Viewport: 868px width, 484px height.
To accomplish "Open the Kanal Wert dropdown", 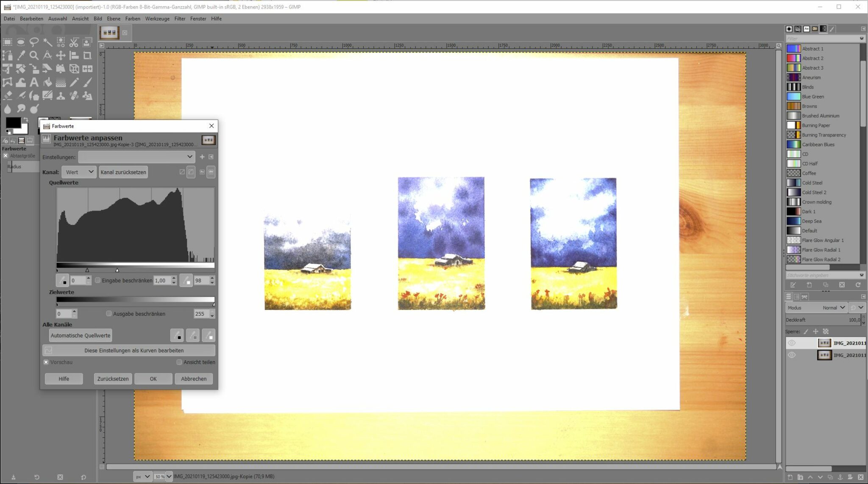I will tap(79, 172).
